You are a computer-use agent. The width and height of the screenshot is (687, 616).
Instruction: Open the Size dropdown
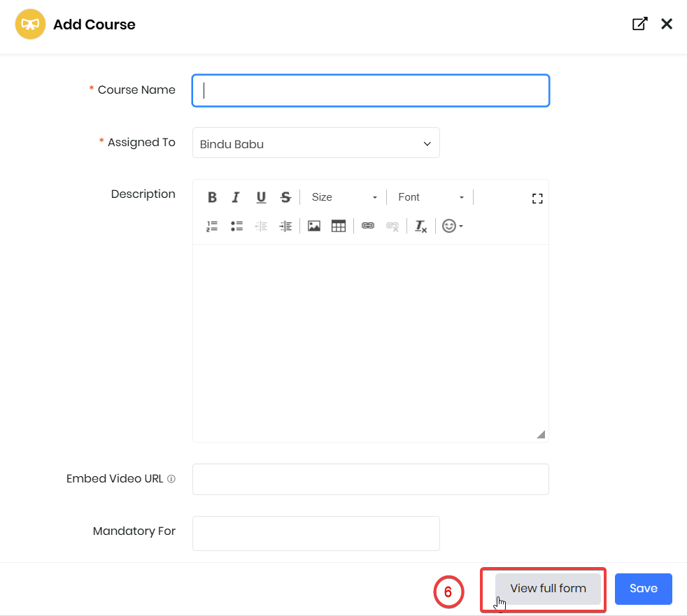pyautogui.click(x=344, y=198)
